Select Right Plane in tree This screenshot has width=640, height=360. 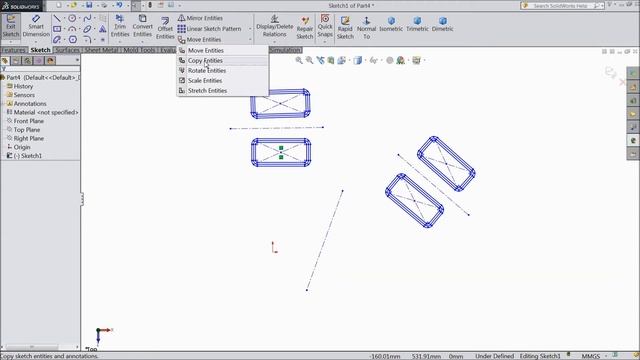tap(29, 138)
